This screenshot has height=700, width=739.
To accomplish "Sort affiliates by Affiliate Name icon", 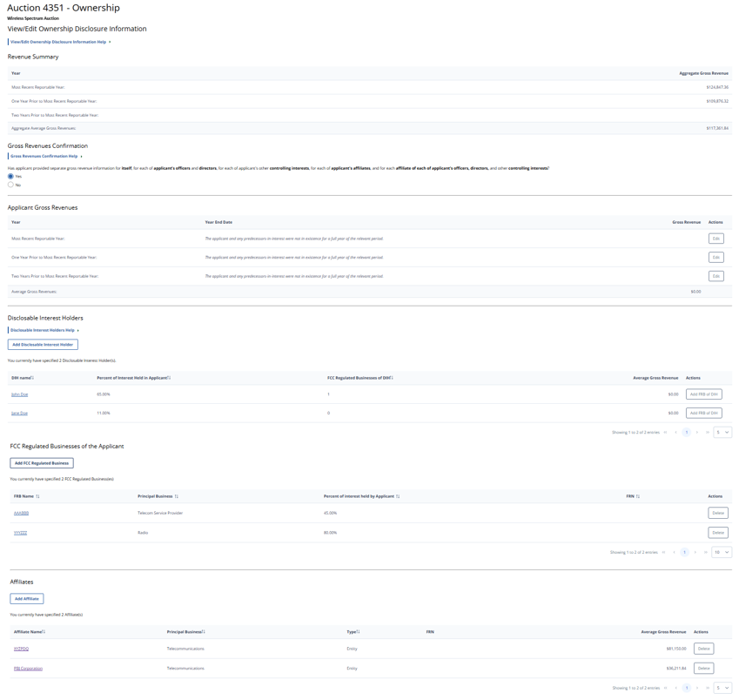I will pos(44,632).
